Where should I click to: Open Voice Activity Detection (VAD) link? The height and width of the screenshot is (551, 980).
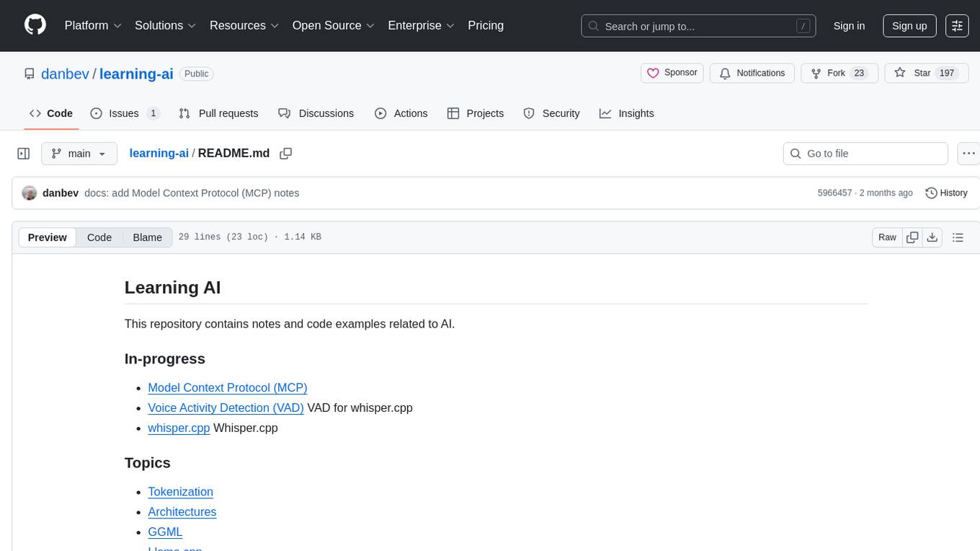[x=226, y=407]
